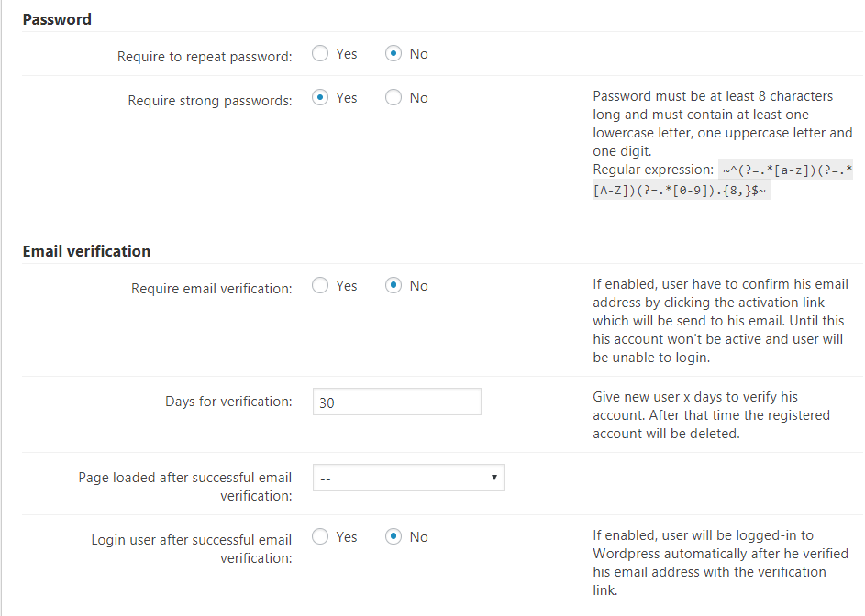Viewport: 865px width, 616px height.
Task: Click the "Page loaded after successful email verification:" label
Action: pyautogui.click(x=185, y=486)
